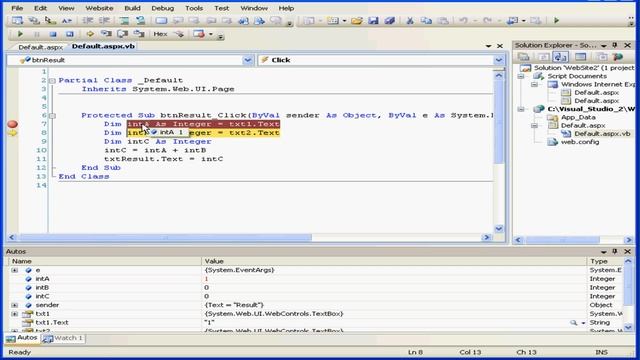This screenshot has width=640, height=360.
Task: Select web.config in Solution Explorer
Action: (580, 142)
